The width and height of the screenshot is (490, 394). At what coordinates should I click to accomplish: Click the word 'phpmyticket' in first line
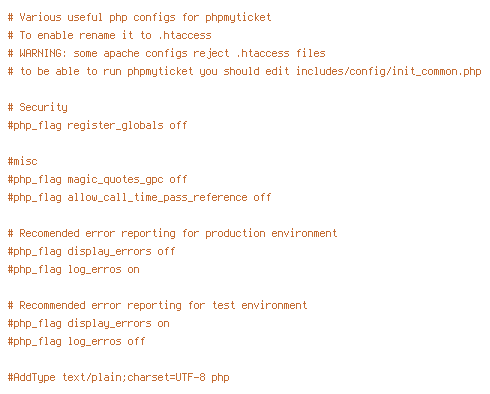[238, 17]
